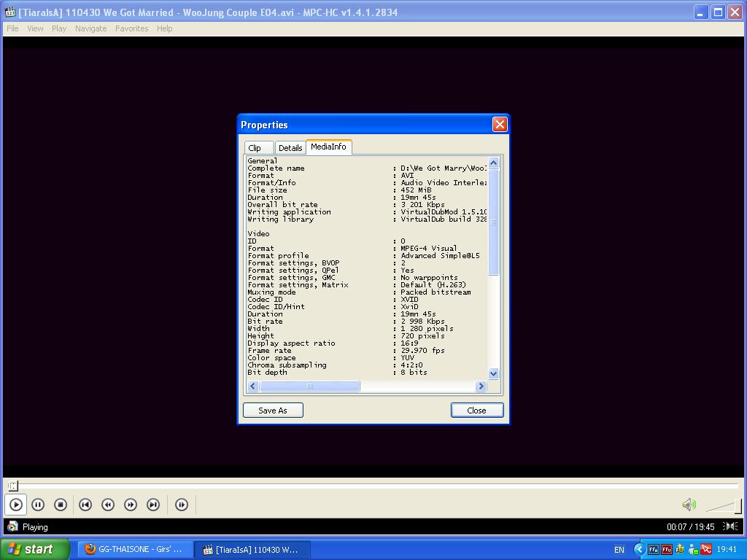This screenshot has width=747, height=560.
Task: Click the increase speed forward button
Action: tap(131, 505)
